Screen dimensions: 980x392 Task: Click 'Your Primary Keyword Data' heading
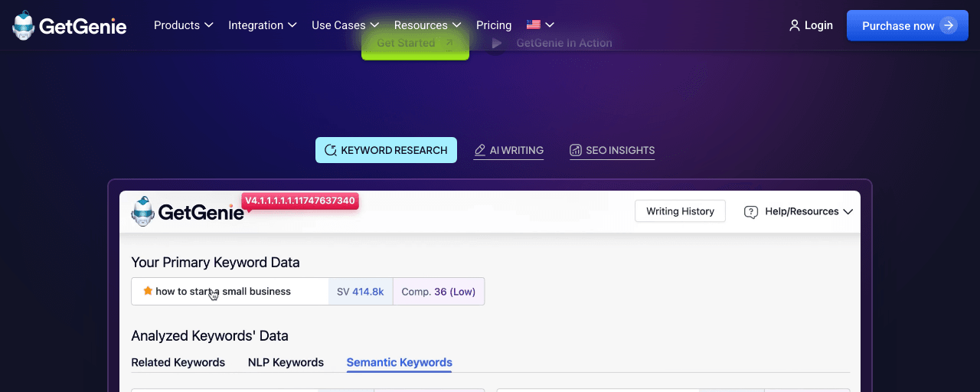click(215, 263)
